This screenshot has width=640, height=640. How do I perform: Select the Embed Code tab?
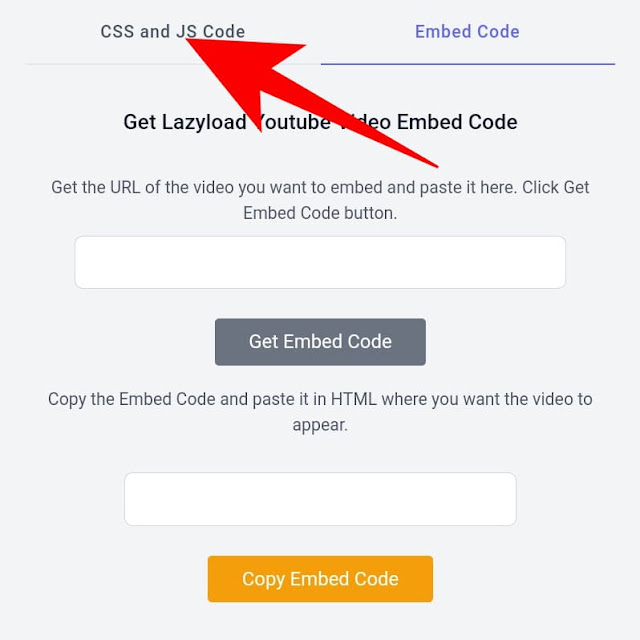467,32
